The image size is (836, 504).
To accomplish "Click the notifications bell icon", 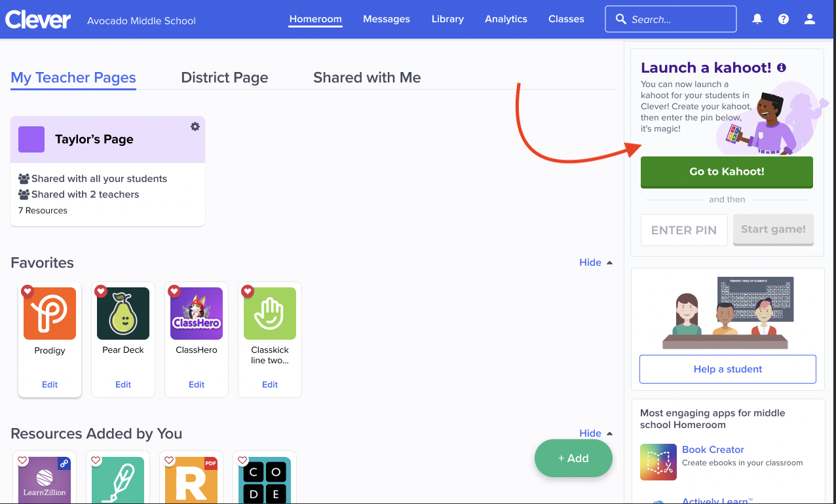I will (x=757, y=19).
